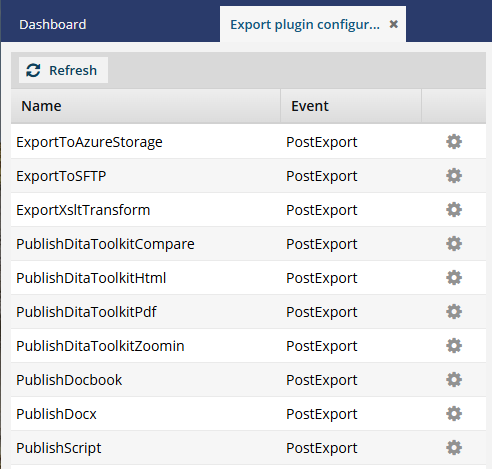Screen dimensions: 492x469
Task: Click PostExport event in PublishDitaToolkitCompare row
Action: point(322,244)
